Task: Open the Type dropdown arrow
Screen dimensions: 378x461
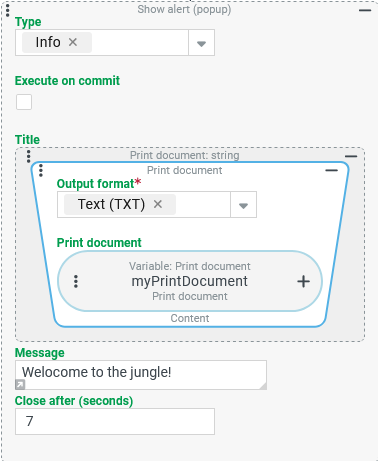Action: click(201, 43)
